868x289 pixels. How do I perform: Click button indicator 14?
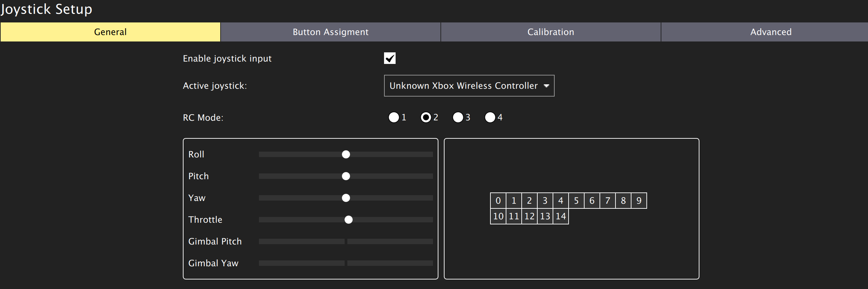(x=561, y=216)
